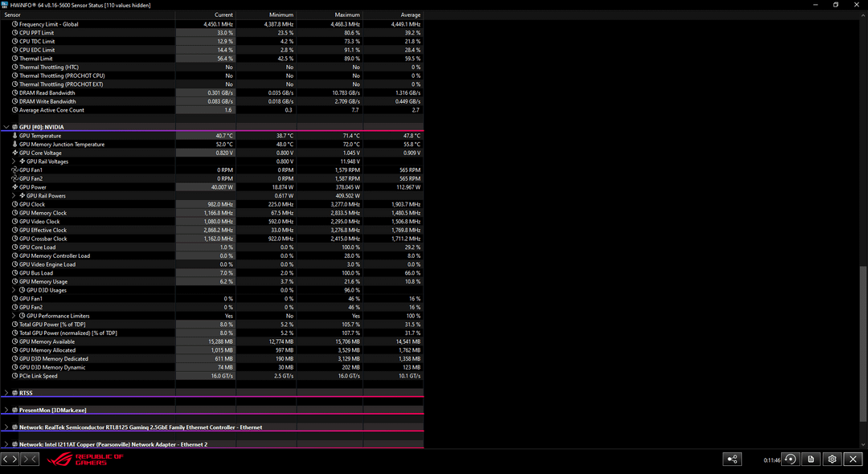Select the Thermal Throttling (HTC) row label
868x474 pixels.
tap(49, 67)
